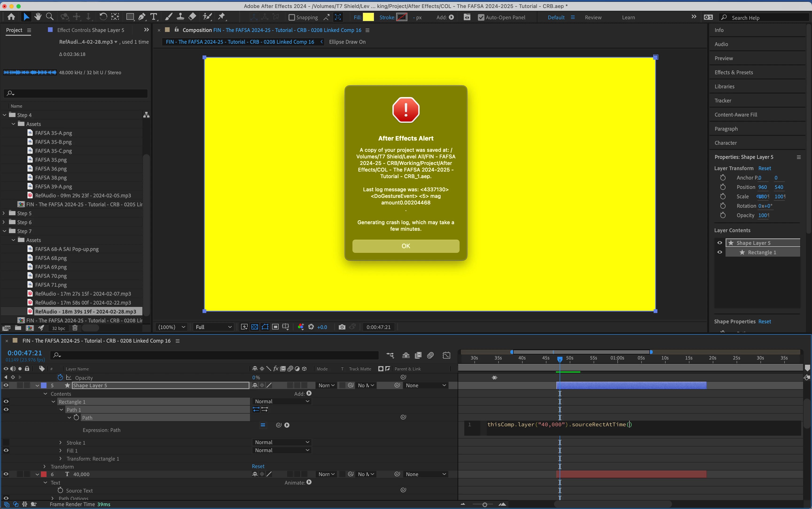Expand the Step 5 folder
812x509 pixels.
pos(4,213)
